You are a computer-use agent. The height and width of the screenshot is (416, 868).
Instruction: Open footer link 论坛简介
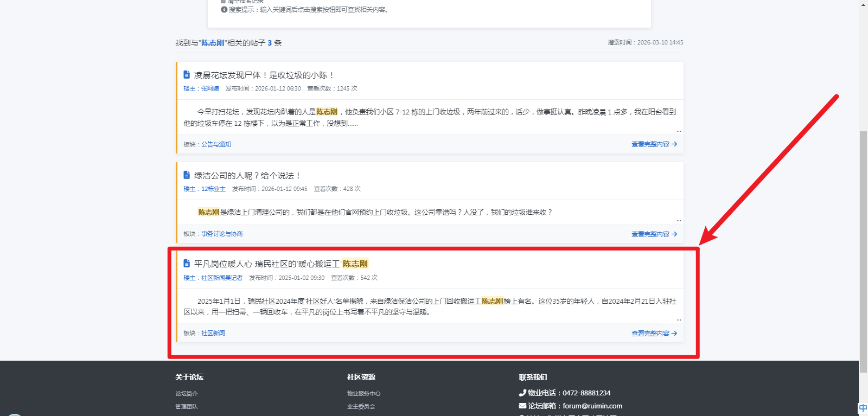[187, 394]
